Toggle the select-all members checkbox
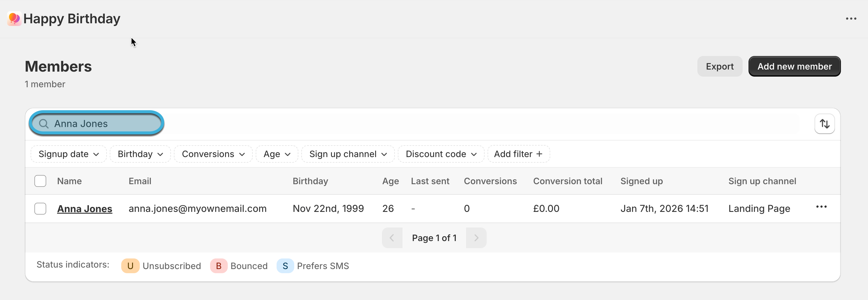Screen dimensions: 868x300 pyautogui.click(x=40, y=181)
